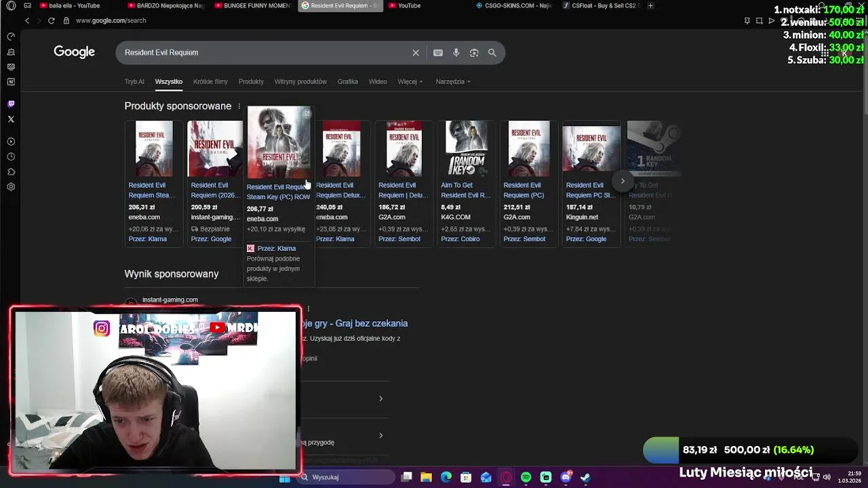
Task: Open a new browser tab with plus
Action: tap(650, 5)
